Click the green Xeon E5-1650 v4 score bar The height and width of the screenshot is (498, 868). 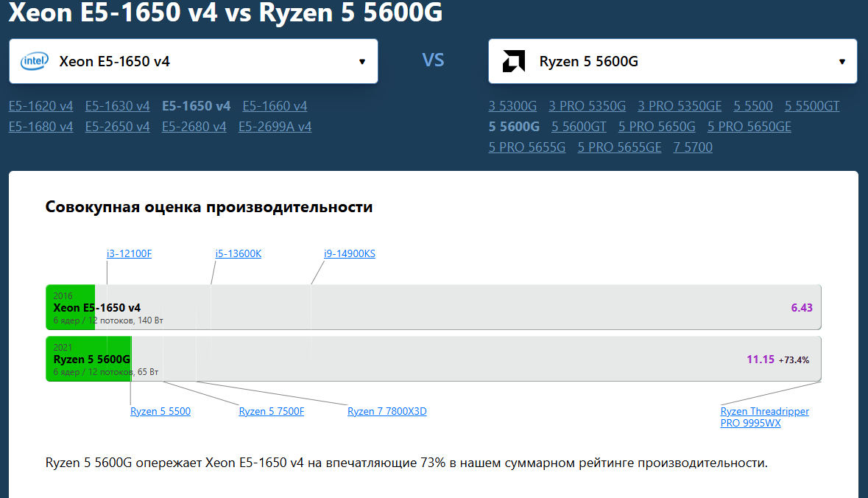tap(71, 307)
